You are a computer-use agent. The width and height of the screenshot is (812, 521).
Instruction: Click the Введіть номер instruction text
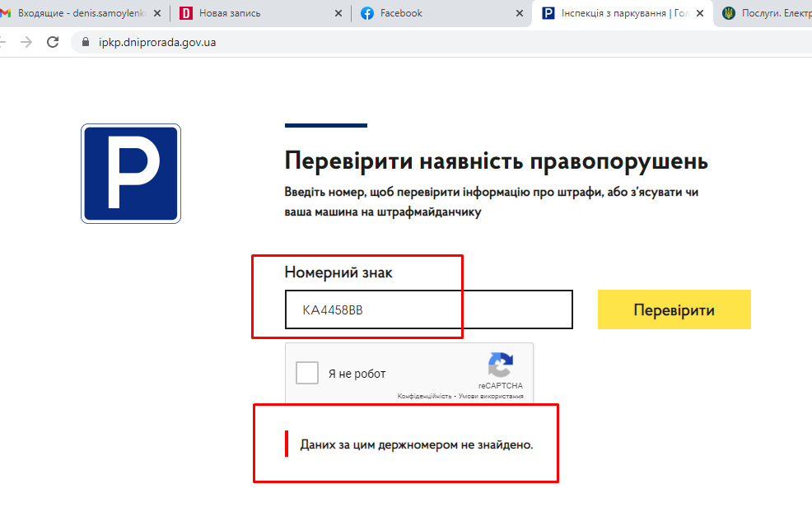pos(492,202)
